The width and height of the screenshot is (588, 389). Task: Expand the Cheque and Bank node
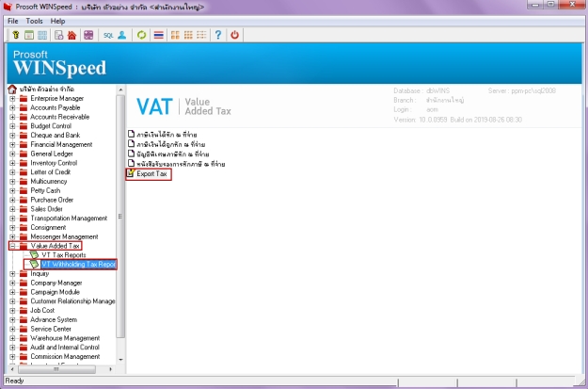(x=13, y=136)
